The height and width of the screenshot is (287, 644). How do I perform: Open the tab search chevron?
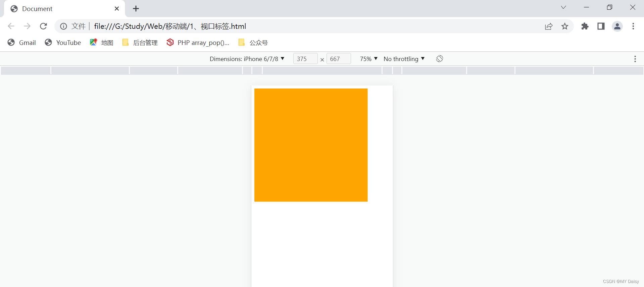tap(563, 7)
